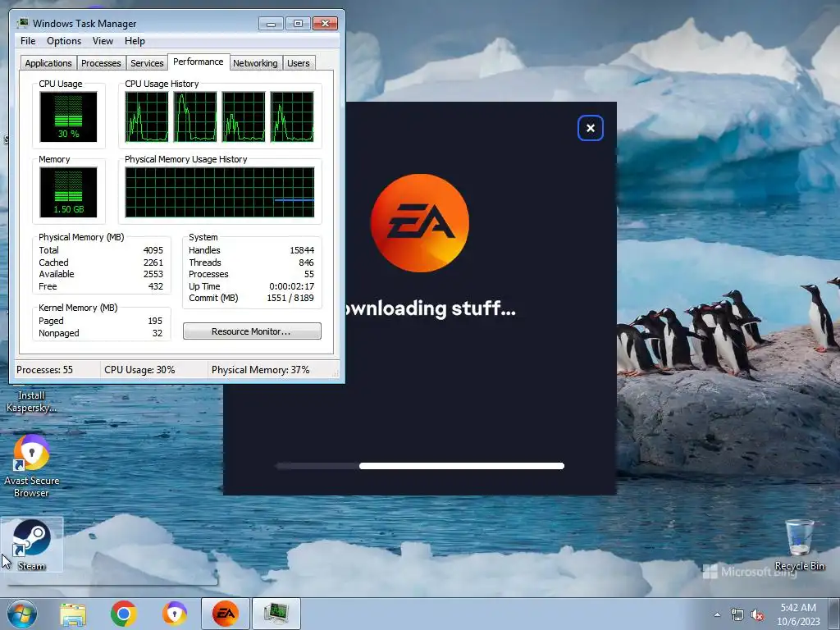840x630 pixels.
Task: Switch to the Services tab
Action: [x=147, y=63]
